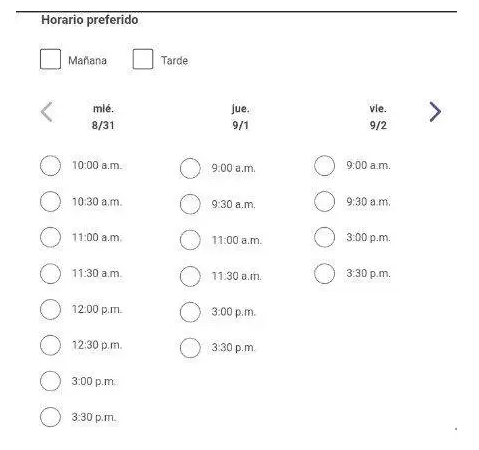Select 9:00 a.m. on vie. 9/2
479x450 pixels.
coord(324,165)
